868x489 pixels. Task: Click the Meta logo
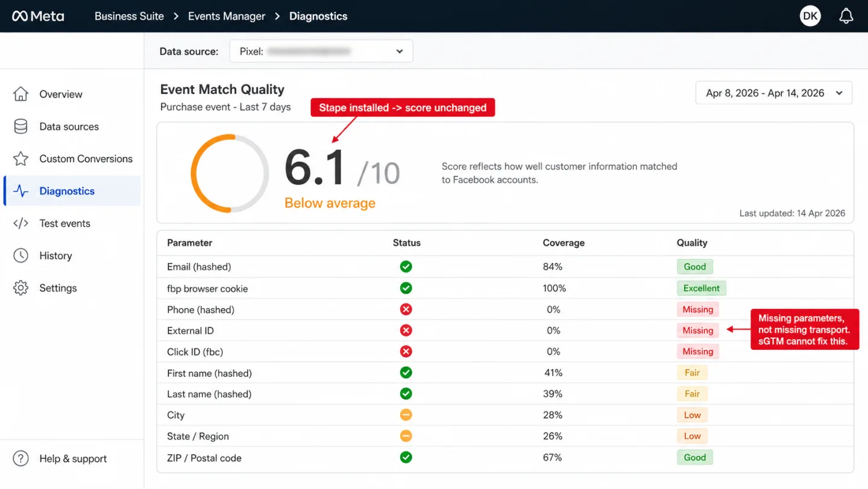(x=38, y=16)
